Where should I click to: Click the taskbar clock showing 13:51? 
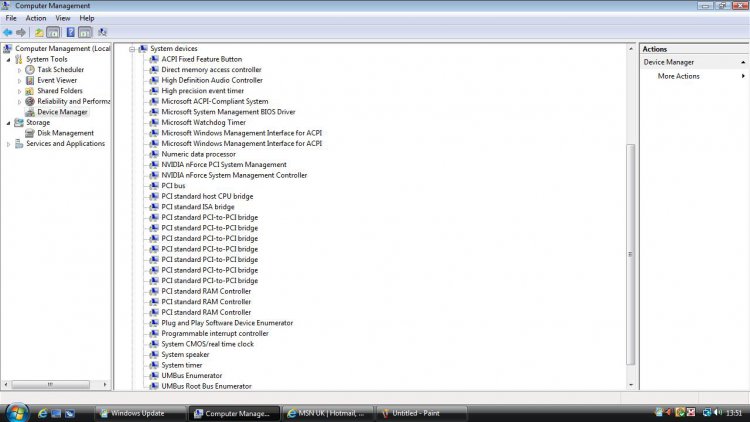click(734, 413)
